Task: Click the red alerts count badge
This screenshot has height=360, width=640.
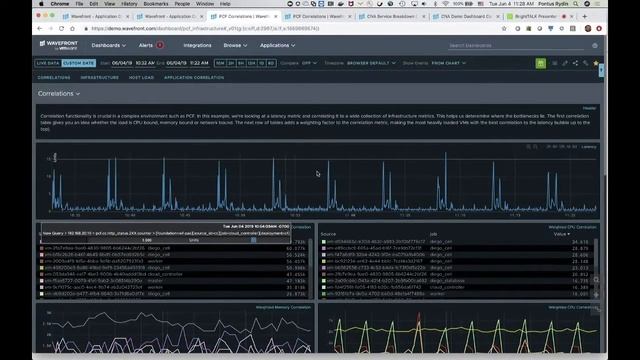Action: (x=160, y=45)
